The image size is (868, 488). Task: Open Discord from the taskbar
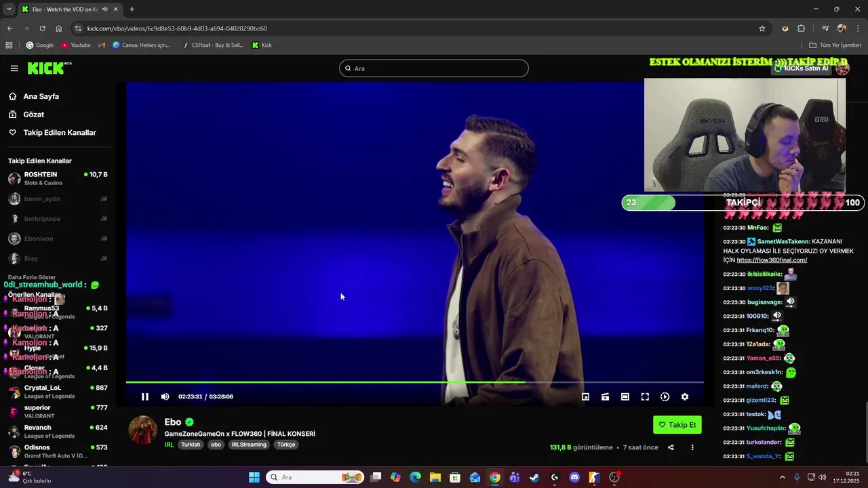(574, 477)
